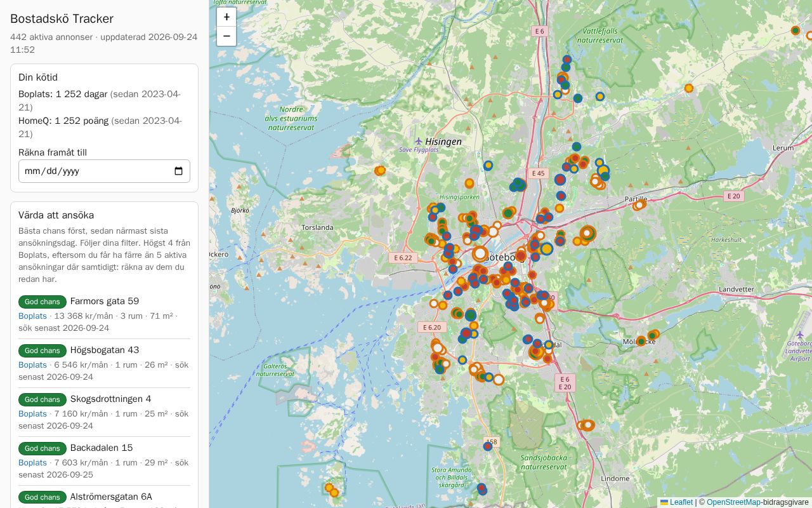
Task: Select the white-centered orange marker west of Partille
Action: point(587,234)
